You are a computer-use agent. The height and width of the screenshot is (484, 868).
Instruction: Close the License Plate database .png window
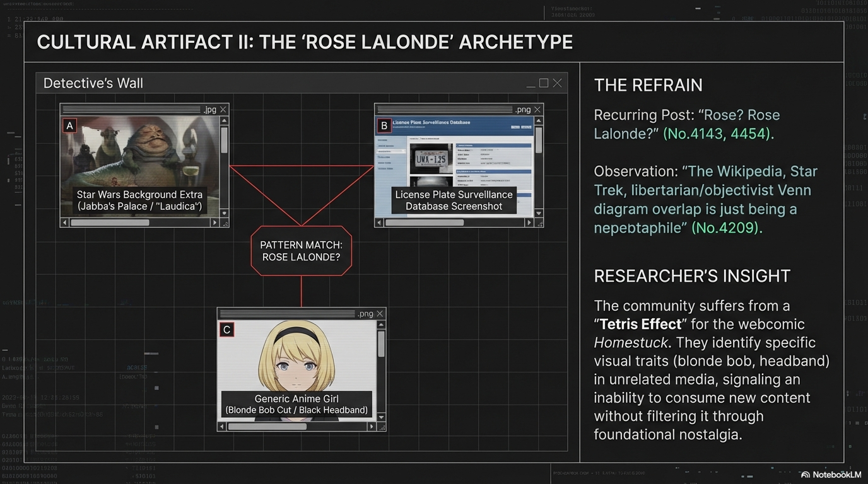click(537, 110)
